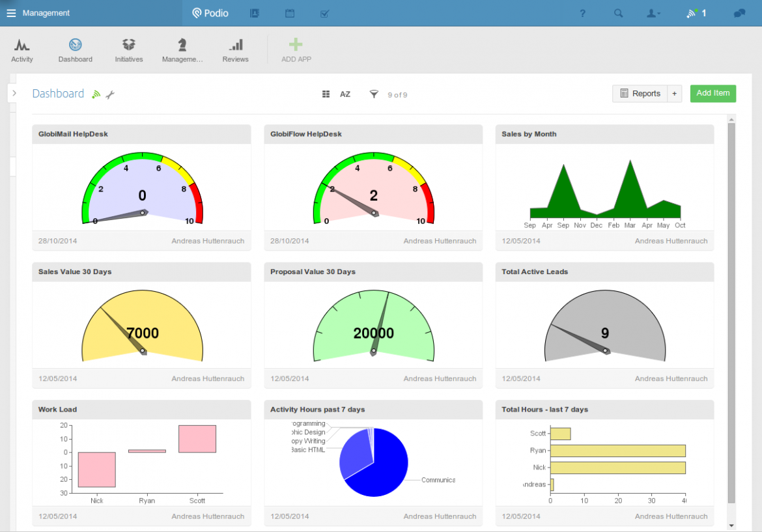
Task: Expand the left sidebar panel
Action: 14,92
